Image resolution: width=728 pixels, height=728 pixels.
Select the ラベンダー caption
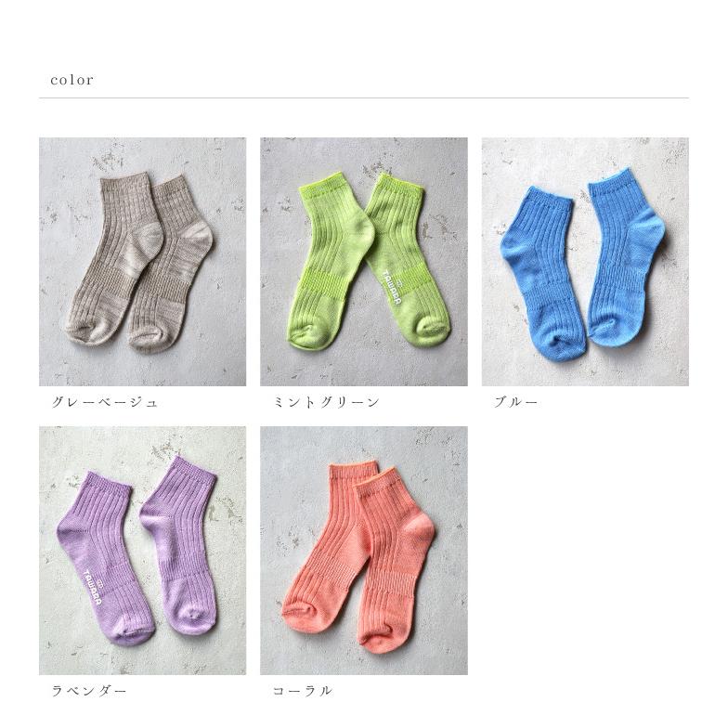(89, 691)
